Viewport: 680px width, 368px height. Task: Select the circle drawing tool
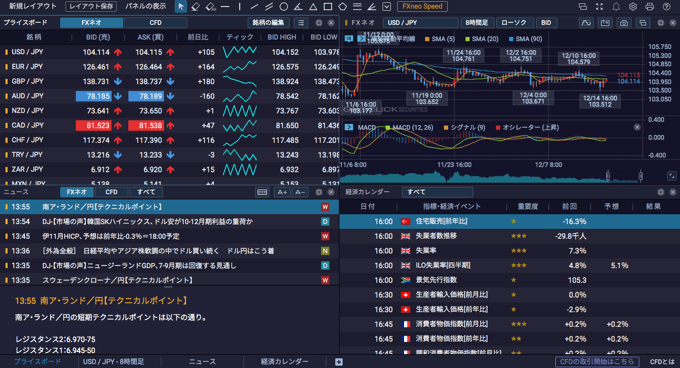tap(284, 7)
